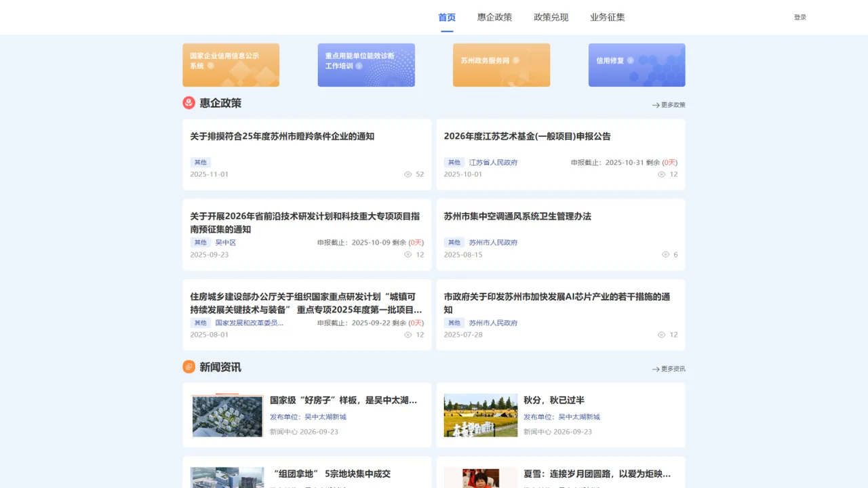The width and height of the screenshot is (868, 488).
Task: Open 住房城乡建设部办公厅 key R&D plan notice
Action: click(x=305, y=303)
